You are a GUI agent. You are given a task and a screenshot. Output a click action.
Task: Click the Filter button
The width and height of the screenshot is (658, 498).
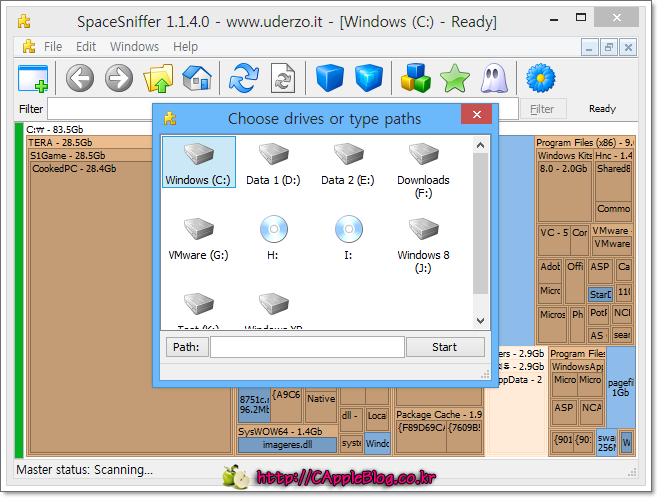(x=543, y=109)
